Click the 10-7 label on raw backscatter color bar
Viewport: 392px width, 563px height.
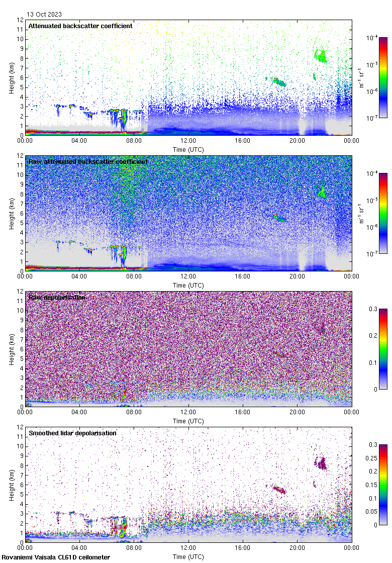tap(372, 254)
